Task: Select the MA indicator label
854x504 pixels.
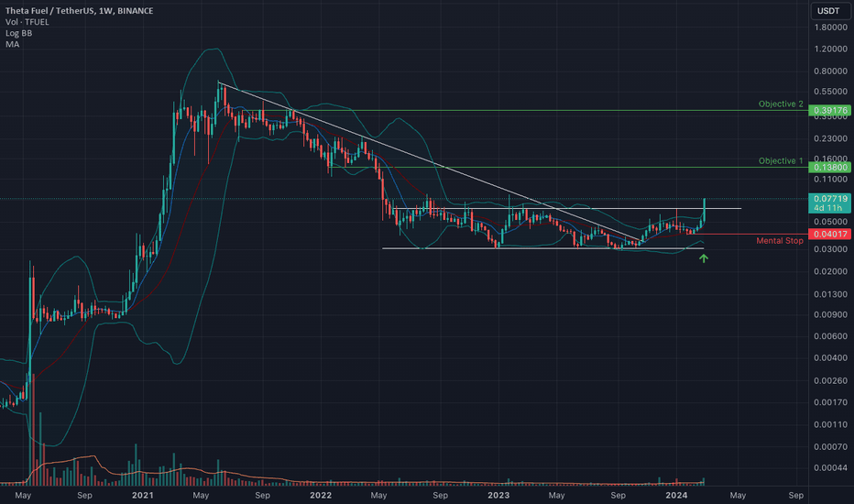Action: coord(13,44)
